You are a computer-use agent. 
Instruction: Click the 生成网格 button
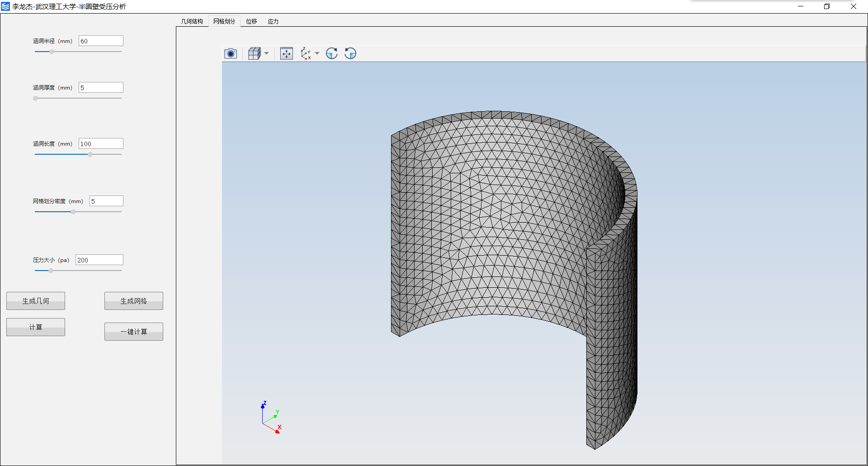point(134,301)
